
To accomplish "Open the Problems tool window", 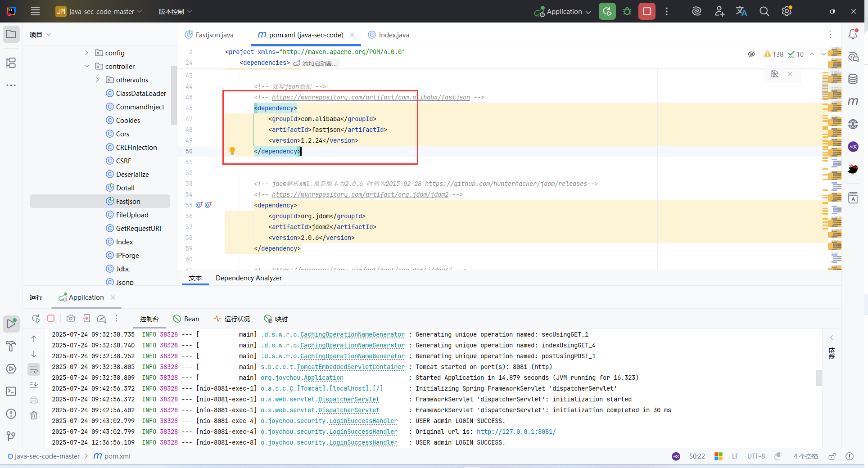I will 11,414.
